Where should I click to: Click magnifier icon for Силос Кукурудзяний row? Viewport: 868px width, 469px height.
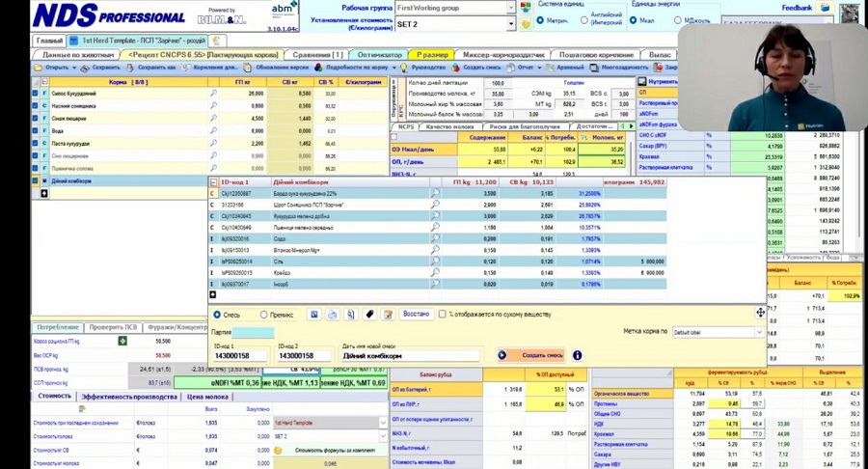click(x=214, y=94)
